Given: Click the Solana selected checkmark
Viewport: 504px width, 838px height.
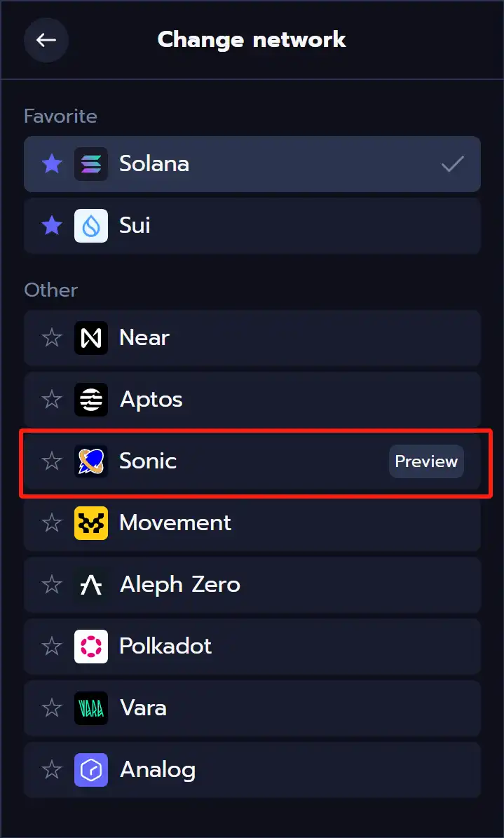Looking at the screenshot, I should pyautogui.click(x=452, y=164).
